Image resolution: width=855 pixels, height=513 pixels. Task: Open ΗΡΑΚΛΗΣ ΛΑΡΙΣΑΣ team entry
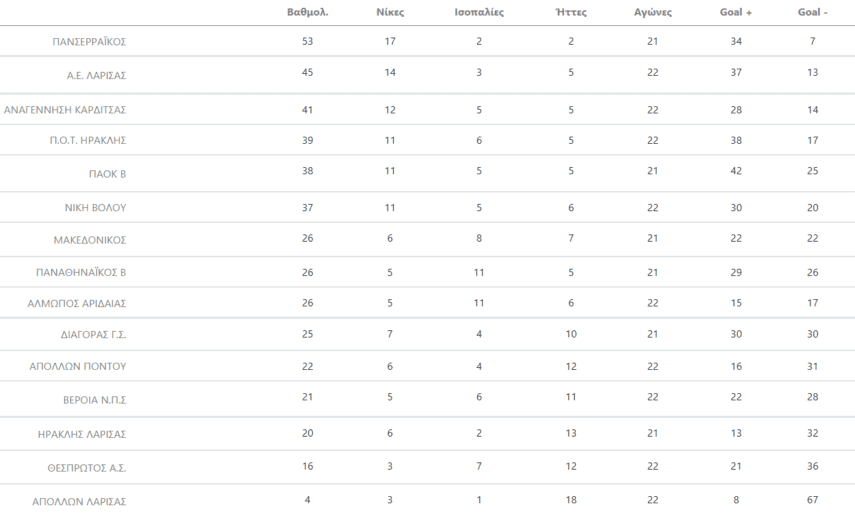click(83, 434)
